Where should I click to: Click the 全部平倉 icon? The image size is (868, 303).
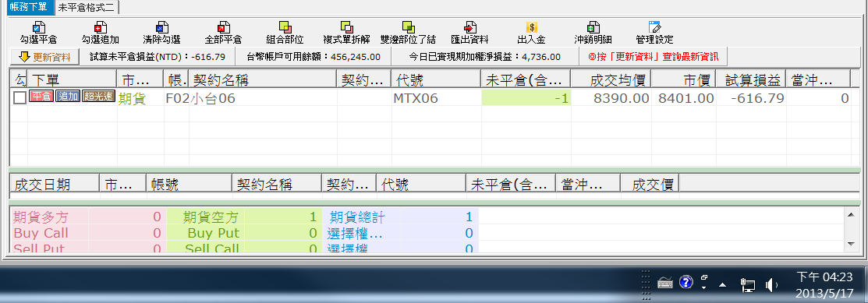[223, 27]
